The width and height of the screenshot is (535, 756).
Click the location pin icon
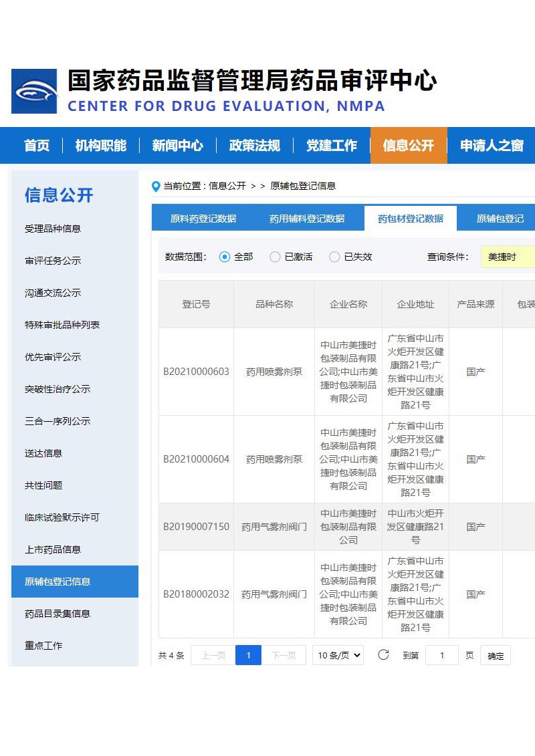156,186
